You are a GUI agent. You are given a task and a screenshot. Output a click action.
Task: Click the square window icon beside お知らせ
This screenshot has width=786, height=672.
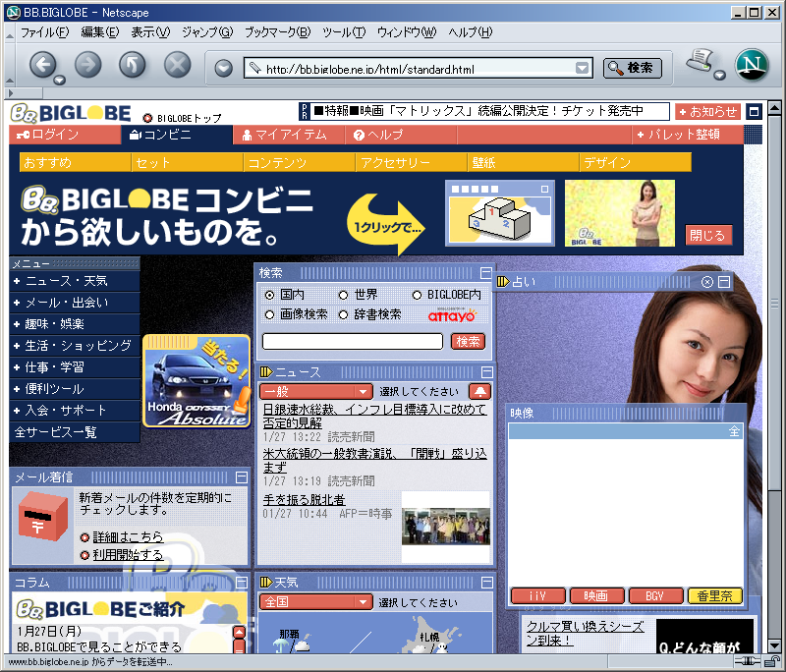(753, 111)
